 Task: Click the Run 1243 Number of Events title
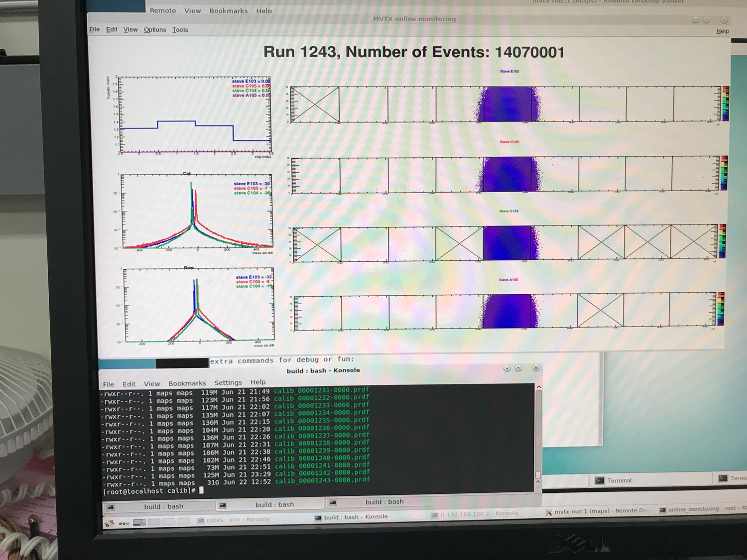tap(414, 52)
